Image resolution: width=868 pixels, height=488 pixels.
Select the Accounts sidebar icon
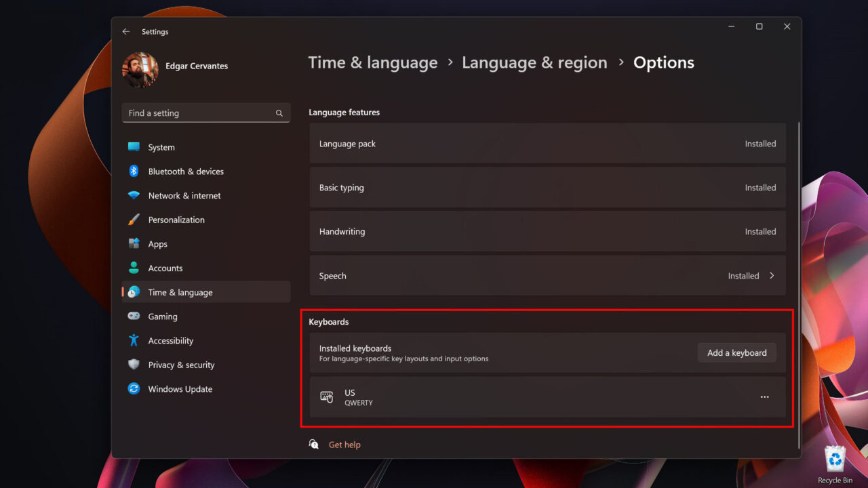pos(135,268)
